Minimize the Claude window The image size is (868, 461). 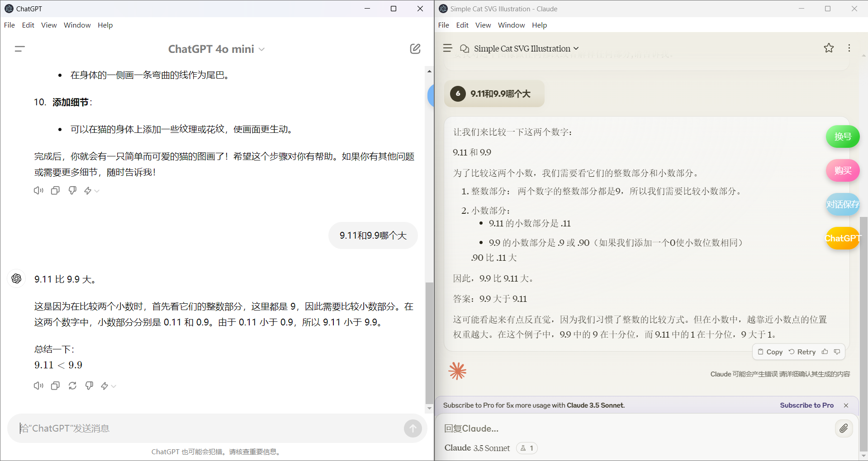tap(802, 9)
